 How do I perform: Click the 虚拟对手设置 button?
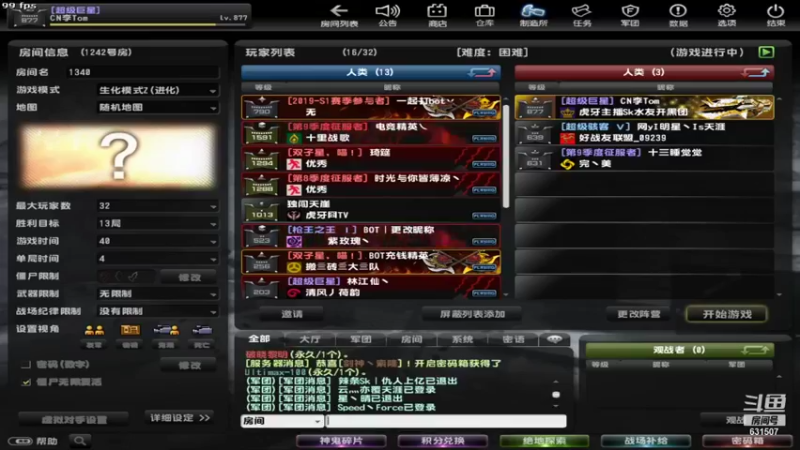(74, 419)
